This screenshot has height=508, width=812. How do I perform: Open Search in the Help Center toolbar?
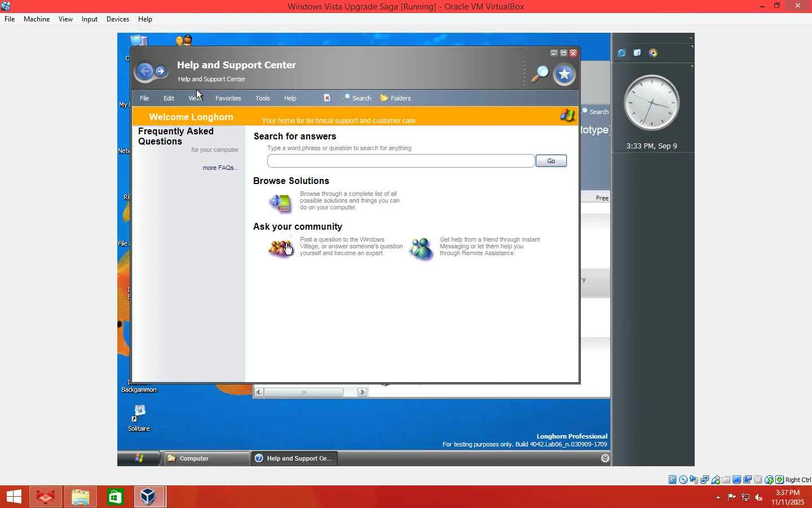pos(357,98)
